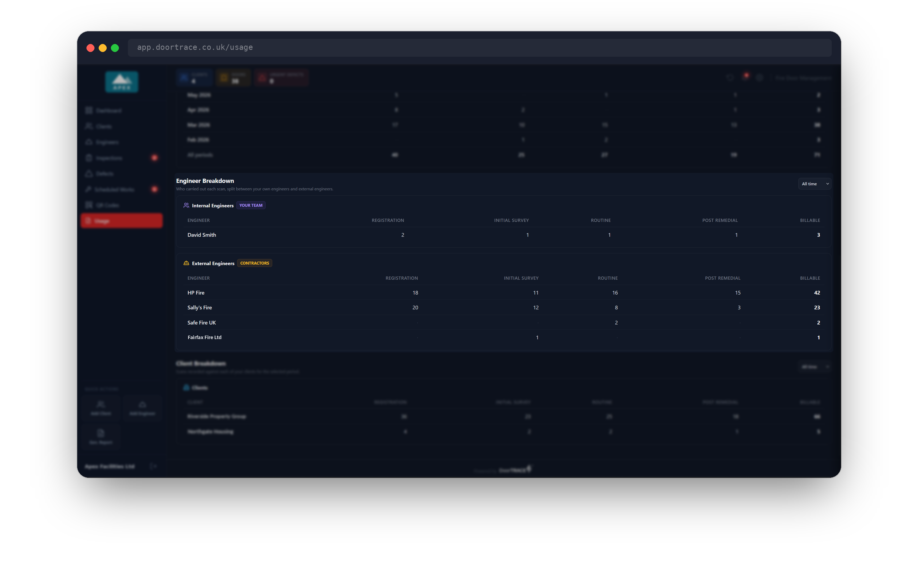Click the red close window button
The image size is (918, 588).
[90, 48]
